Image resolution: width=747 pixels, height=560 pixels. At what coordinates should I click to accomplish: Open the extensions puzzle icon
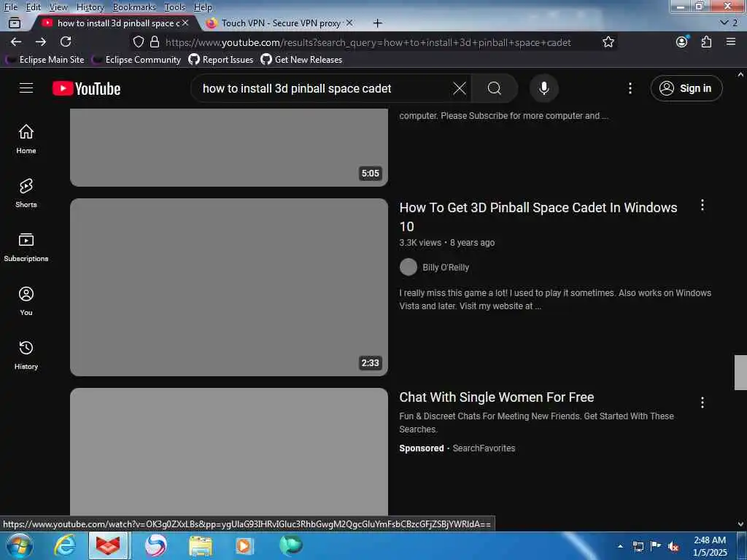[706, 42]
